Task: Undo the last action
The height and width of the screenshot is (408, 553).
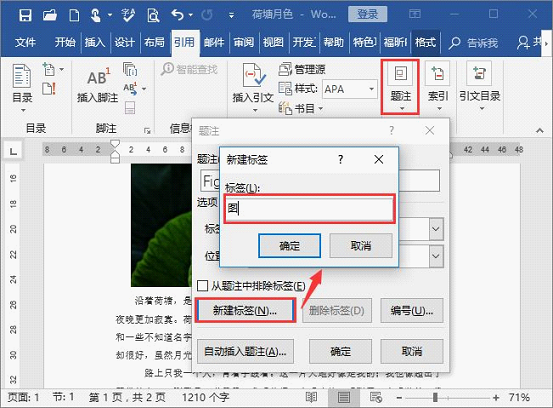Action: [x=177, y=15]
